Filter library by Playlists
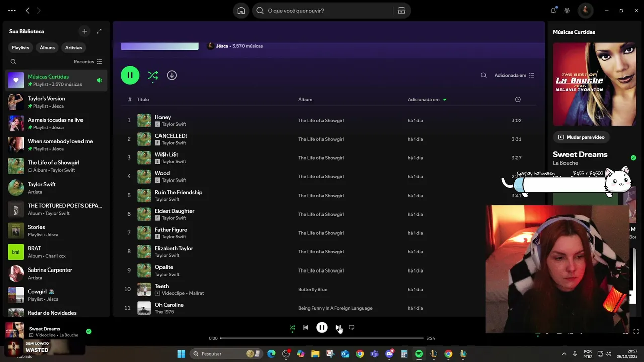This screenshot has width=644, height=362. tap(21, 47)
